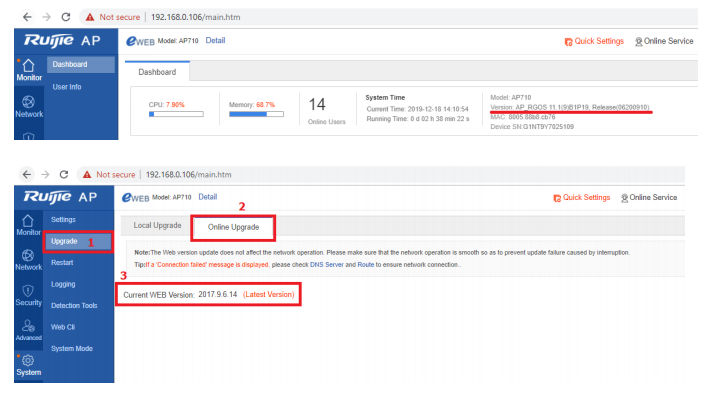712x393 pixels.
Task: Click the Running Time text
Action: pyautogui.click(x=418, y=119)
